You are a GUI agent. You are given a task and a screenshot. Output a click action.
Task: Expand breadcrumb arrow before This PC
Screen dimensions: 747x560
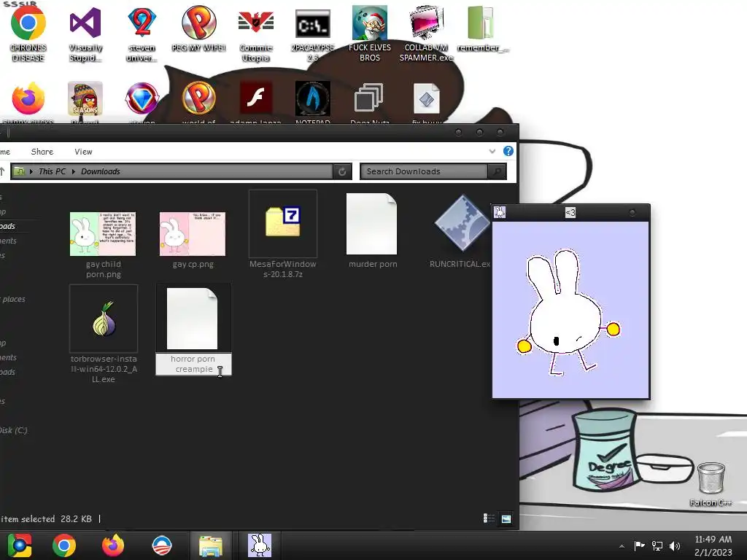tap(31, 171)
